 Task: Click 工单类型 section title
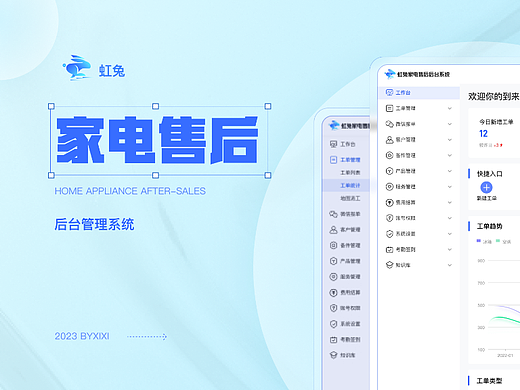pos(489,381)
